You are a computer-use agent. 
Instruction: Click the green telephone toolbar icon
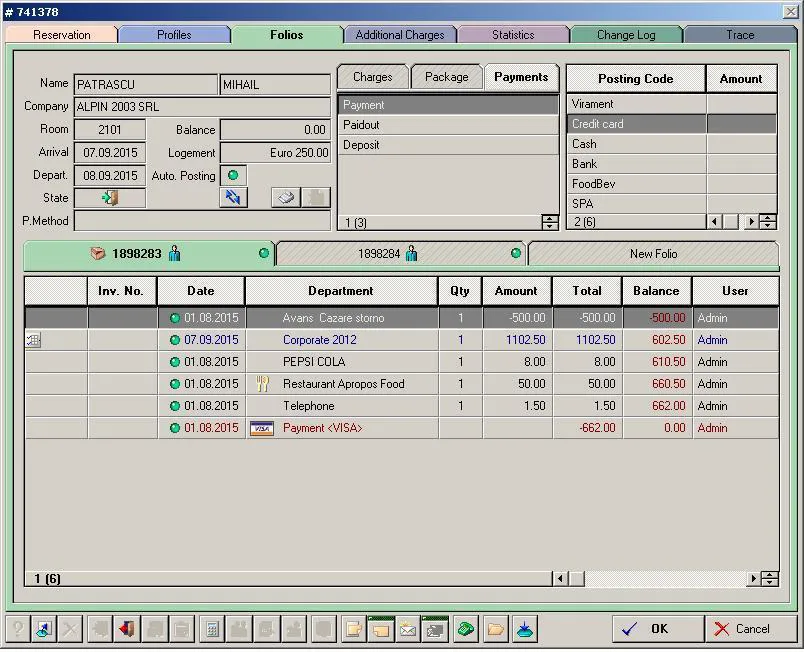coord(466,629)
